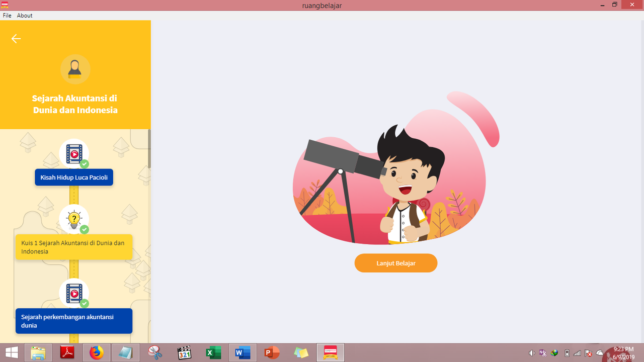Select Kuis 1 Sejarah Akuntansi label

click(74, 247)
